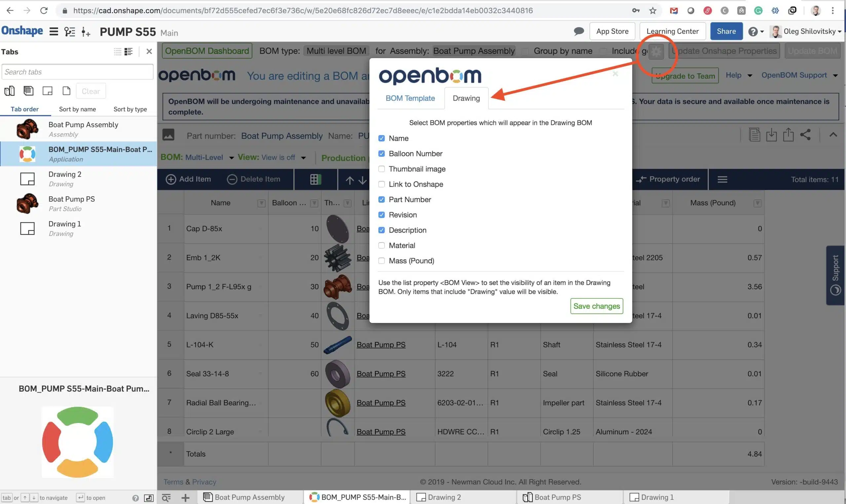The width and height of the screenshot is (846, 504).
Task: Collapse the BOM header with chevron up
Action: 833,135
